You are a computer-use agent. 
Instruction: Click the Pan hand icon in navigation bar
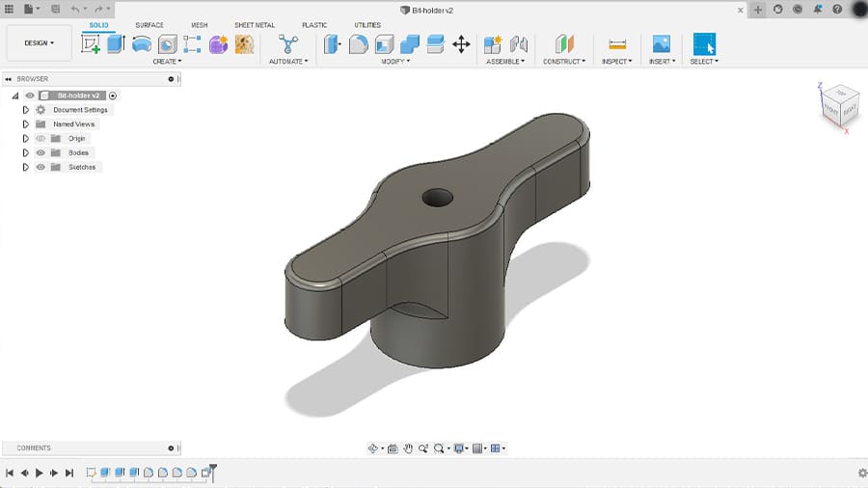click(408, 448)
